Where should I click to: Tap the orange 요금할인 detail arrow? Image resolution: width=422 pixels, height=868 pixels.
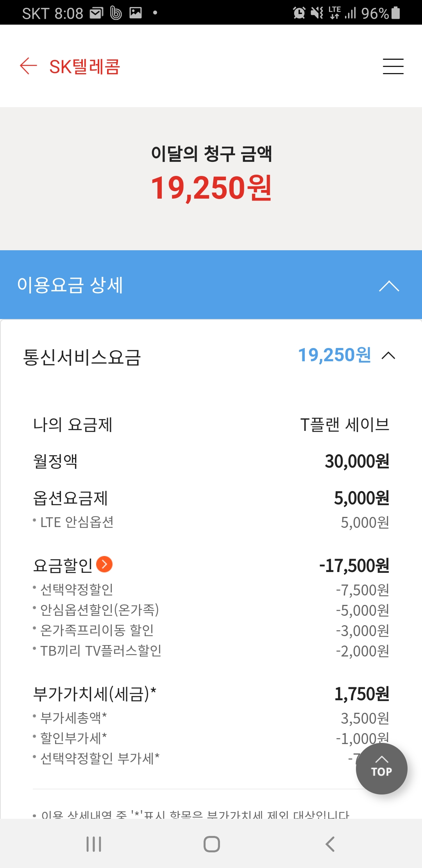coord(104,564)
